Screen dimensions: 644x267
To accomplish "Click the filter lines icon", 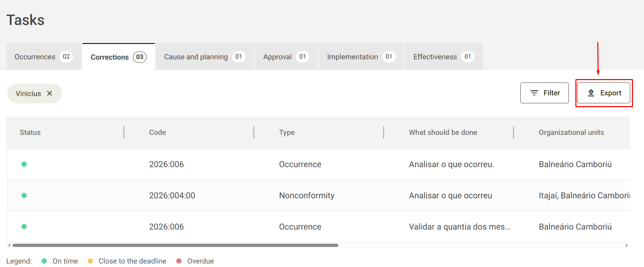I will [534, 93].
